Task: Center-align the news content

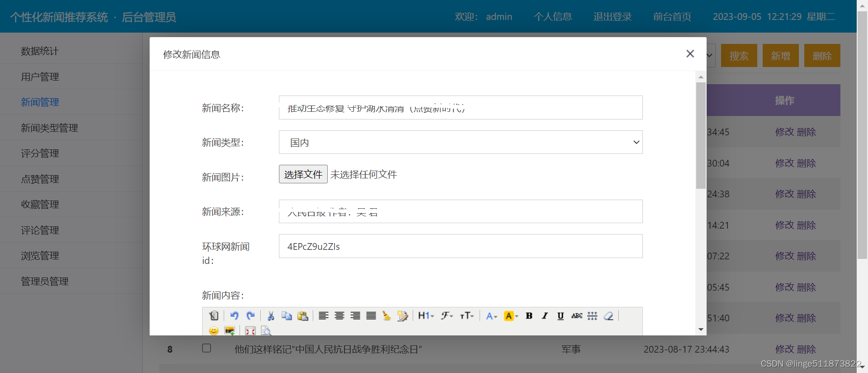Action: tap(340, 316)
